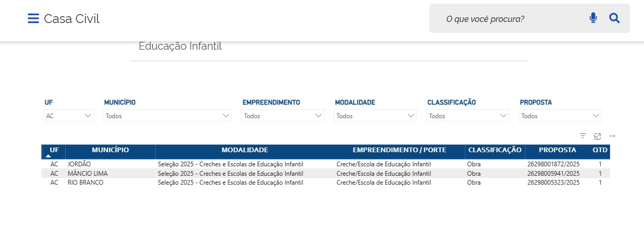
Task: Click the microphone voice search icon
Action: tap(593, 18)
